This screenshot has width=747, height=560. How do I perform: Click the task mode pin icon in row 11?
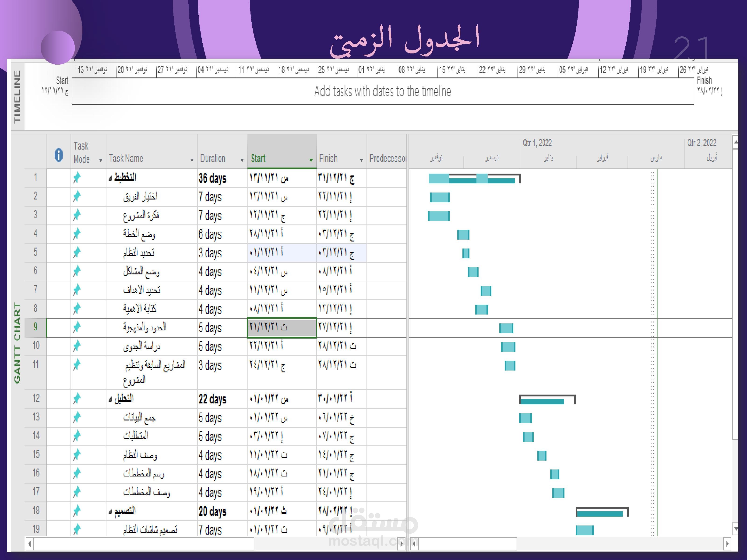tap(77, 364)
